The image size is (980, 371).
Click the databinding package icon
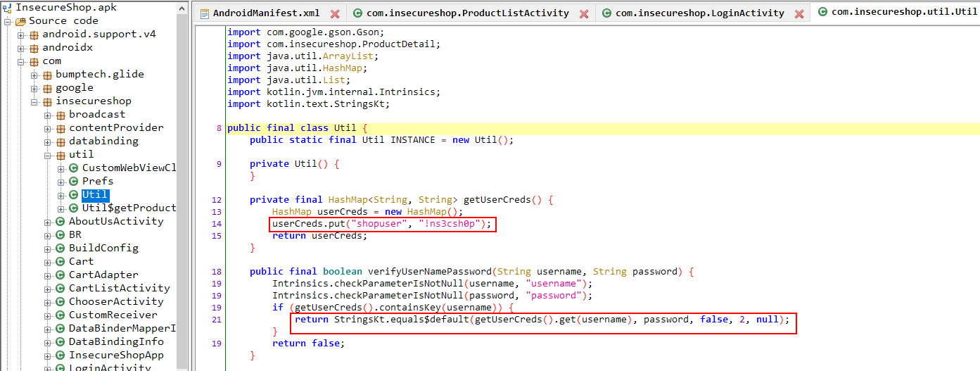60,142
